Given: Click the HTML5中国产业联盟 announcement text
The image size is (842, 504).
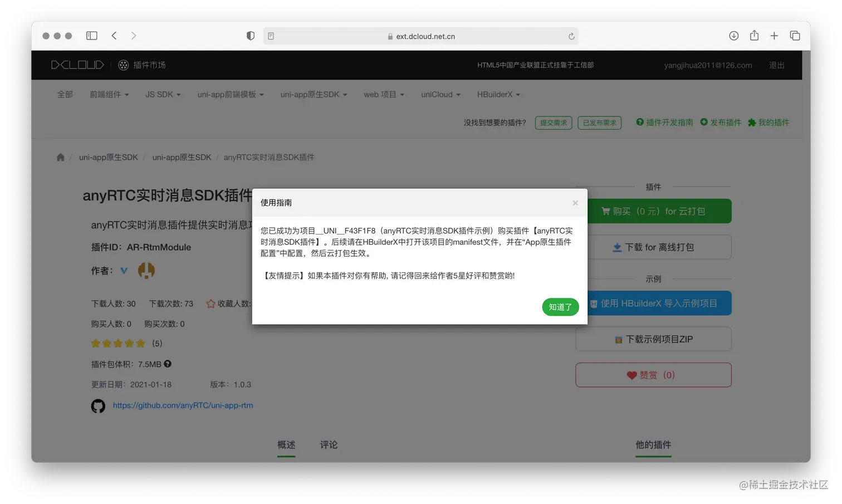Looking at the screenshot, I should (x=535, y=65).
